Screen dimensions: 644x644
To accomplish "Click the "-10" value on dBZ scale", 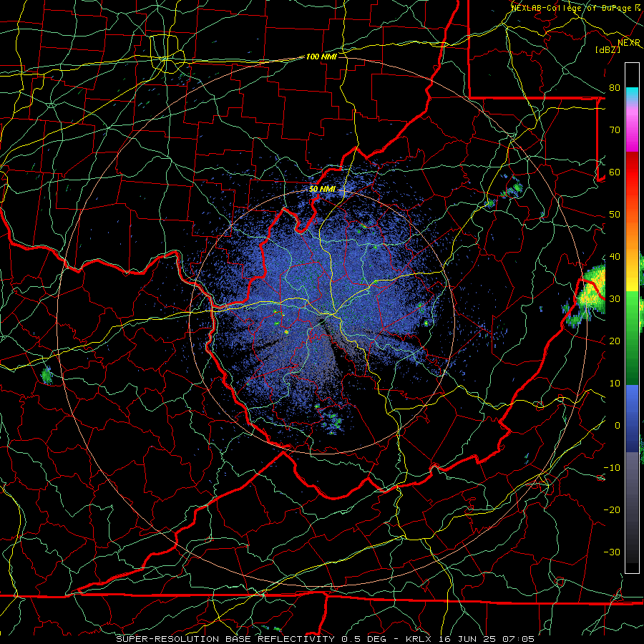I will point(612,468).
